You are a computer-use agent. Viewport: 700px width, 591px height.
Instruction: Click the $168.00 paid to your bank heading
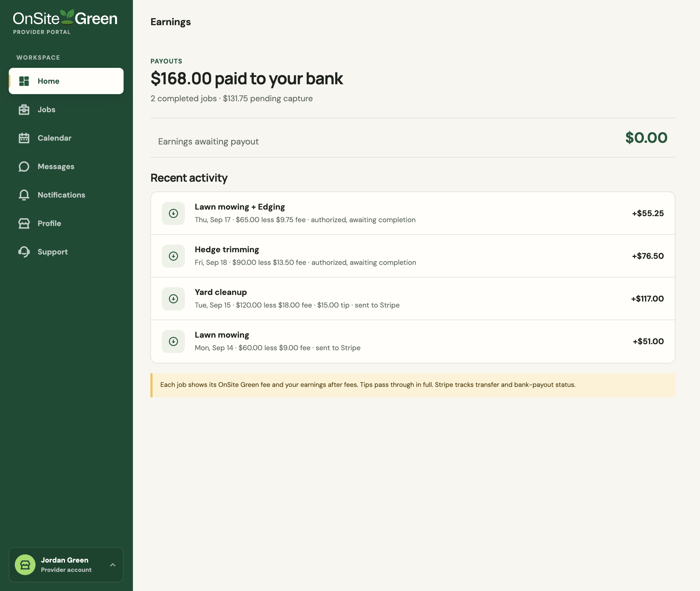(x=247, y=79)
